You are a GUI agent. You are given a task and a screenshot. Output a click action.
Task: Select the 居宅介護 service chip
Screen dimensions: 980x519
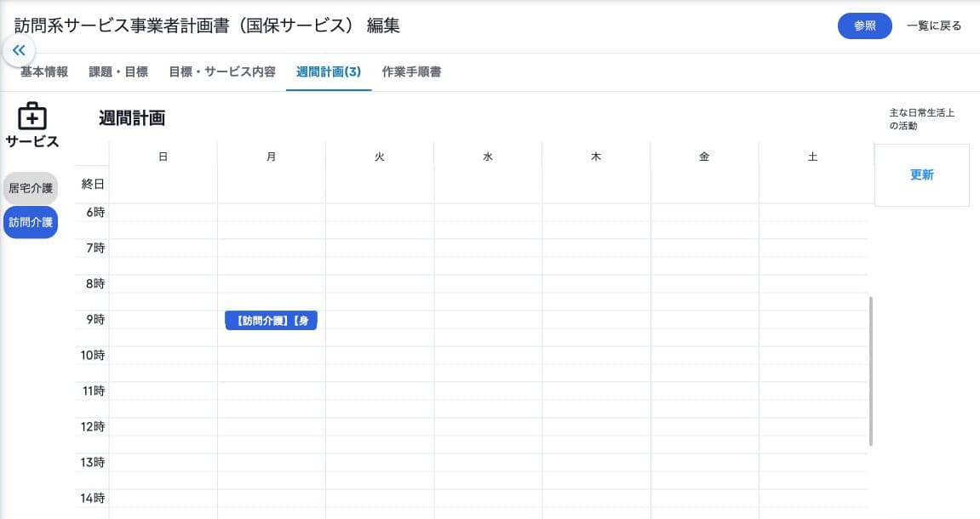click(x=31, y=188)
